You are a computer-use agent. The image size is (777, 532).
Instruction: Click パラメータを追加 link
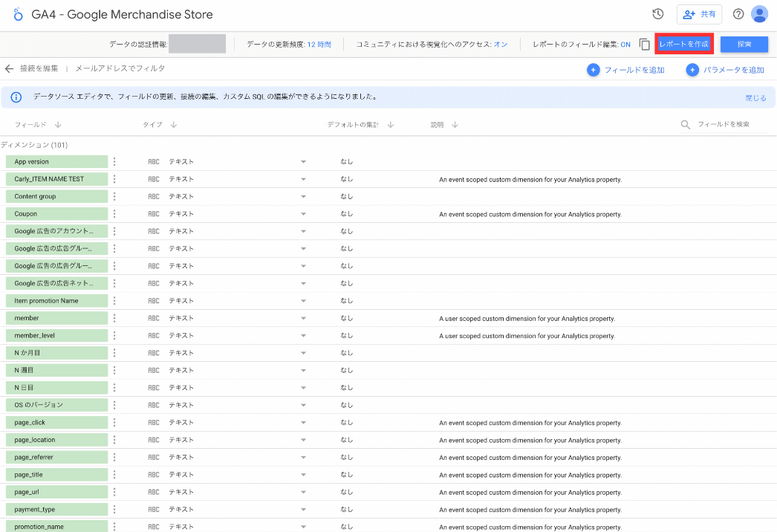pos(734,70)
